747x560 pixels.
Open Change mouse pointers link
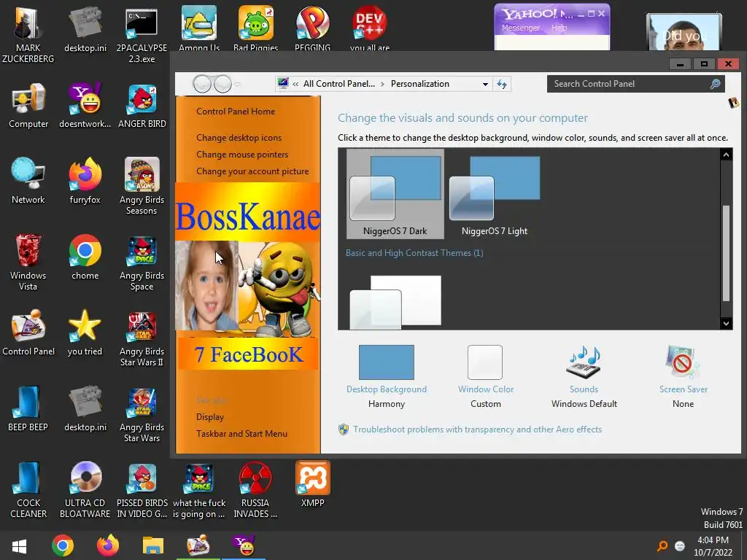click(x=242, y=155)
